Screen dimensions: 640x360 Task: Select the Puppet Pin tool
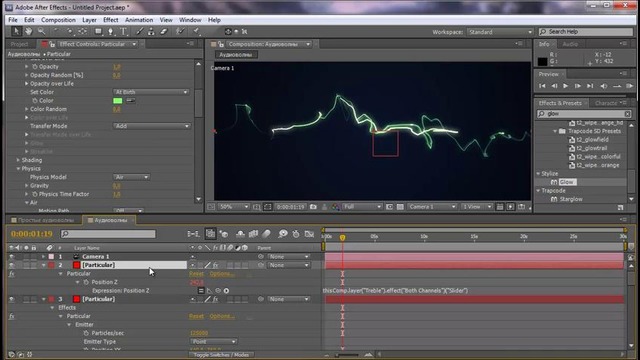[x=196, y=31]
